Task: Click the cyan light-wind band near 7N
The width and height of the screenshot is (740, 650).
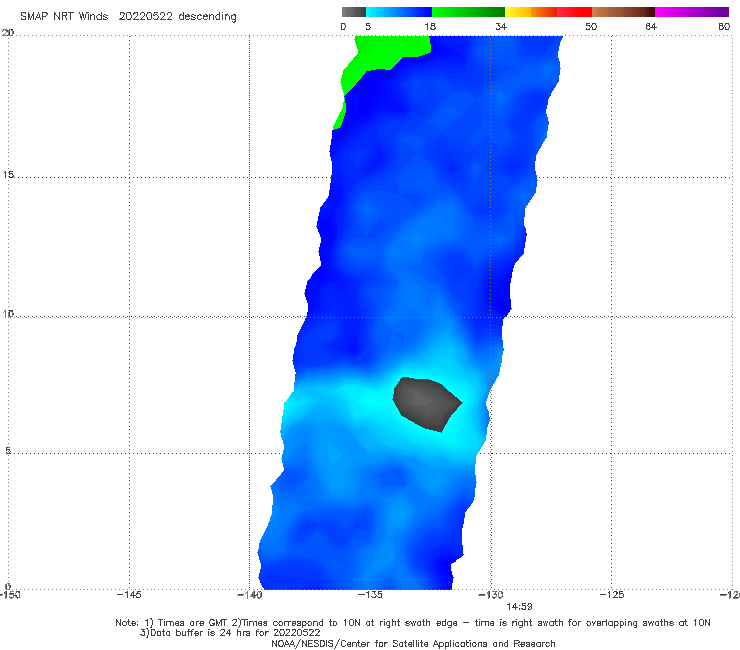Action: 359,401
